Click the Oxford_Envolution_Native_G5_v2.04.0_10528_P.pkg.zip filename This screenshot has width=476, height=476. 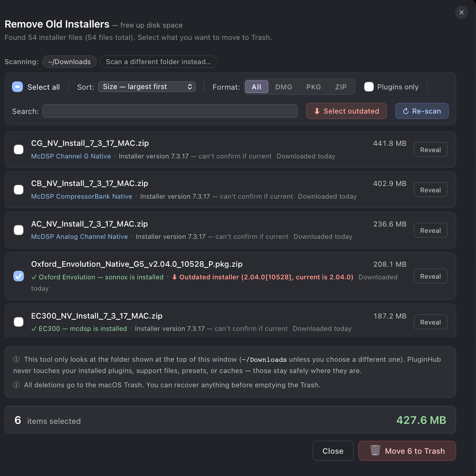(137, 264)
